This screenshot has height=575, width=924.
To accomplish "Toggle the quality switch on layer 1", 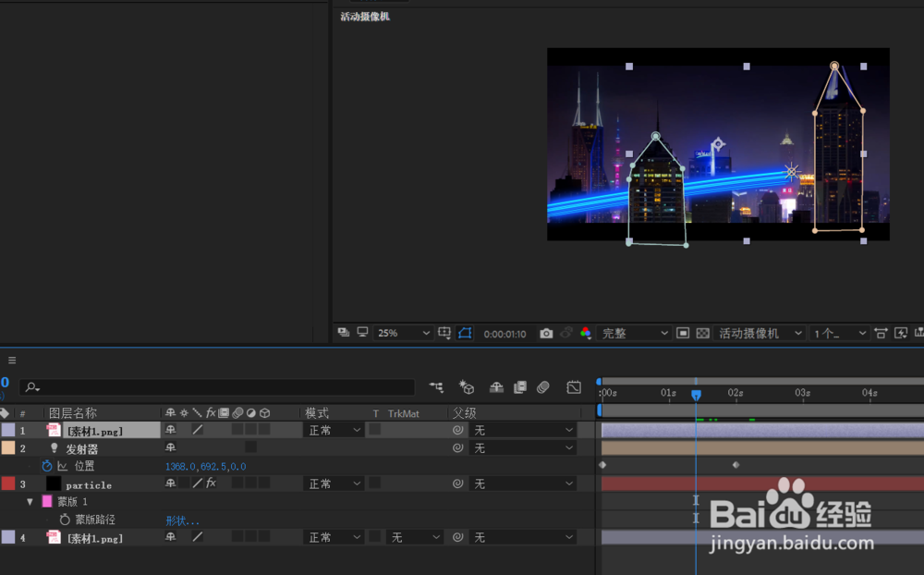I will [198, 430].
